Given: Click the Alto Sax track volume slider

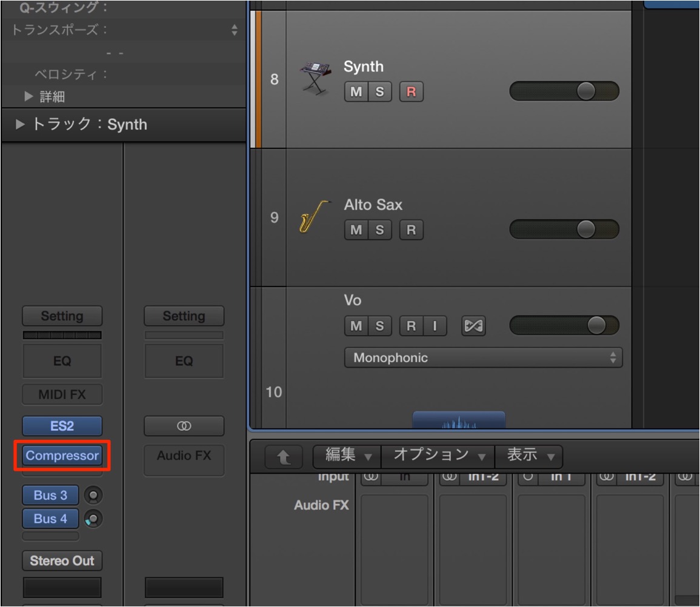Looking at the screenshot, I should click(x=564, y=230).
